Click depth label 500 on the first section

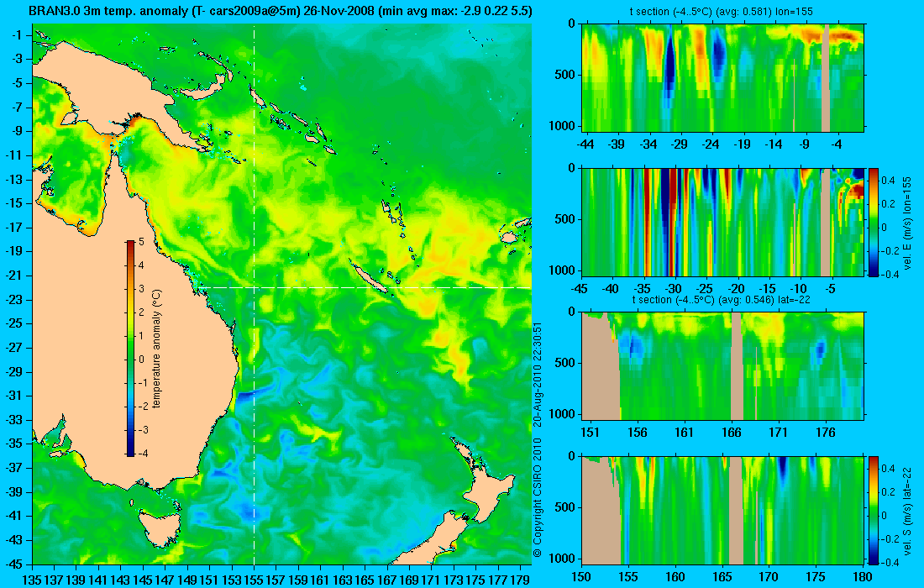pyautogui.click(x=566, y=75)
